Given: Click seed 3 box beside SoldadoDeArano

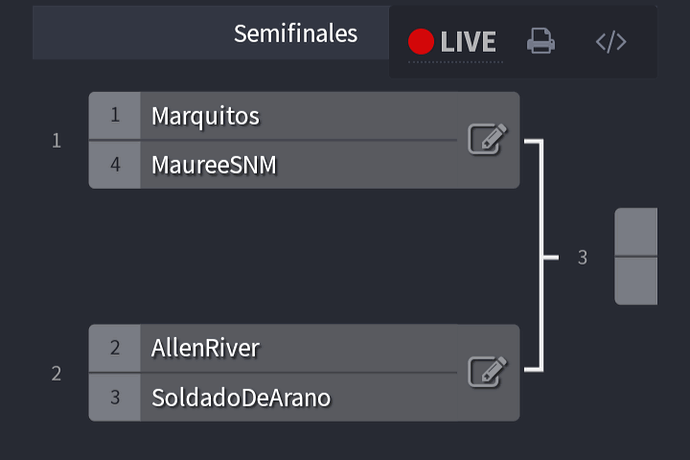Looking at the screenshot, I should tap(115, 397).
